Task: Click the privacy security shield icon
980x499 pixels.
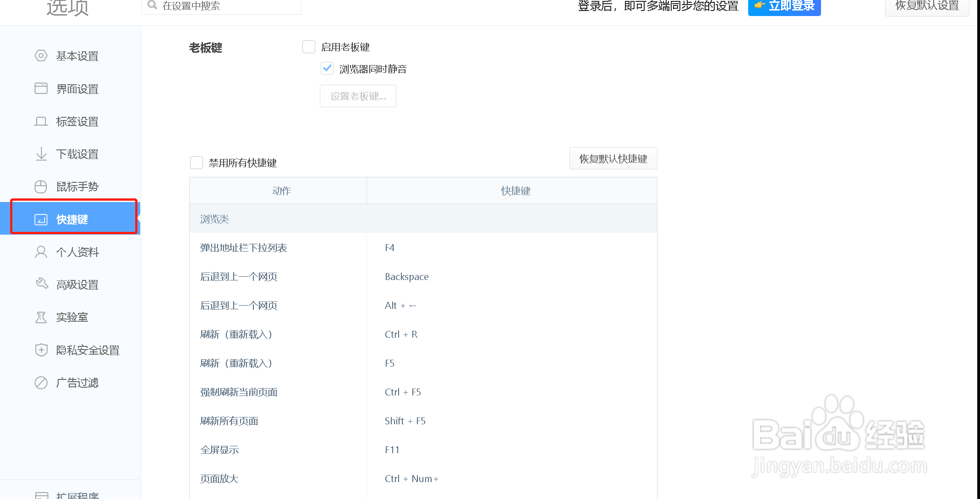Action: [x=41, y=350]
